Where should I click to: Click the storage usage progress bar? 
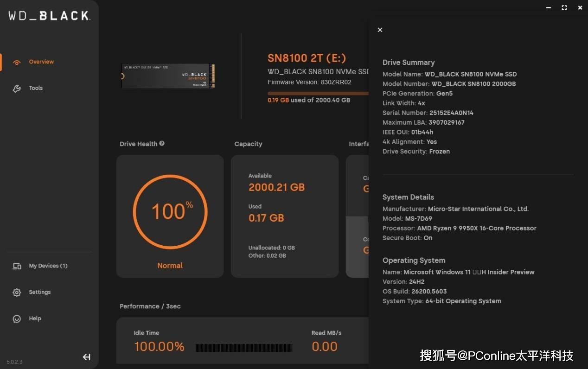point(318,93)
